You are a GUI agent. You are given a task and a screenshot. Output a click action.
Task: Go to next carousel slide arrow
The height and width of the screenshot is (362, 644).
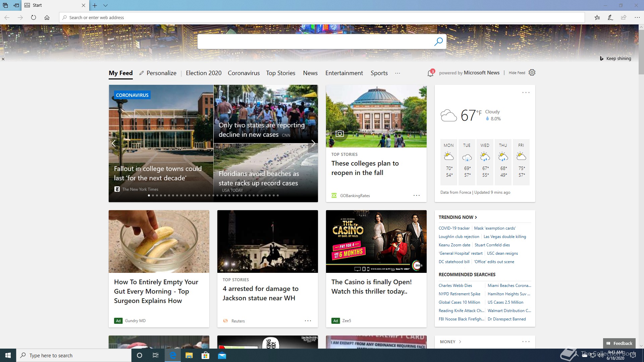[x=313, y=143]
